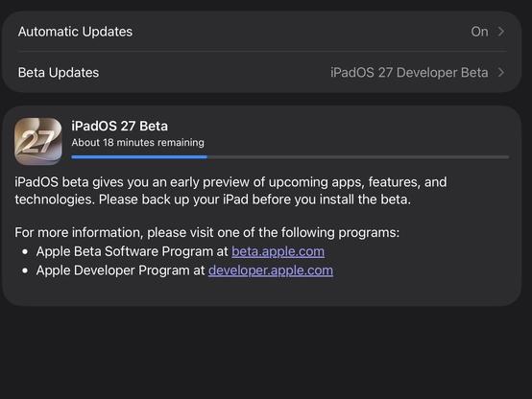Follow the beta.apple.com link
Viewport: 532px width, 399px height.
278,251
